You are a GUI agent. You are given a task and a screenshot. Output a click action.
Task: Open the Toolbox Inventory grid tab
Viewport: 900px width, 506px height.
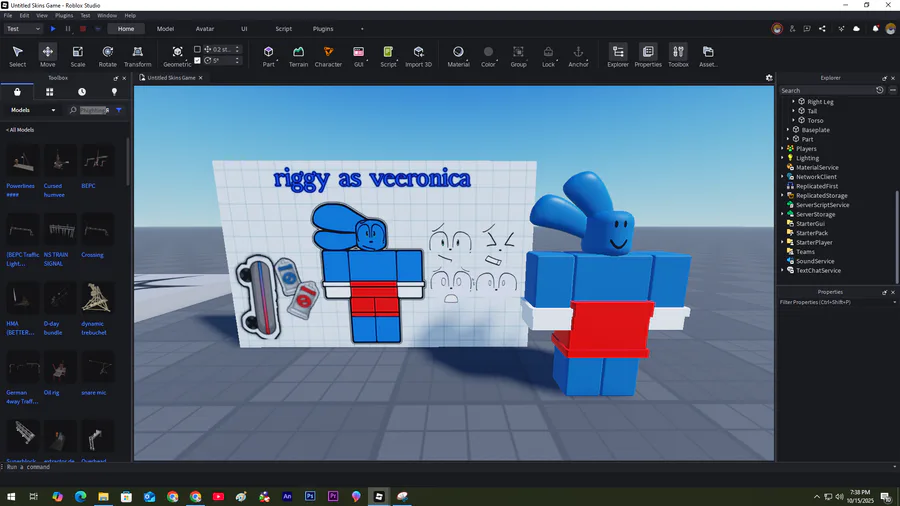click(49, 92)
